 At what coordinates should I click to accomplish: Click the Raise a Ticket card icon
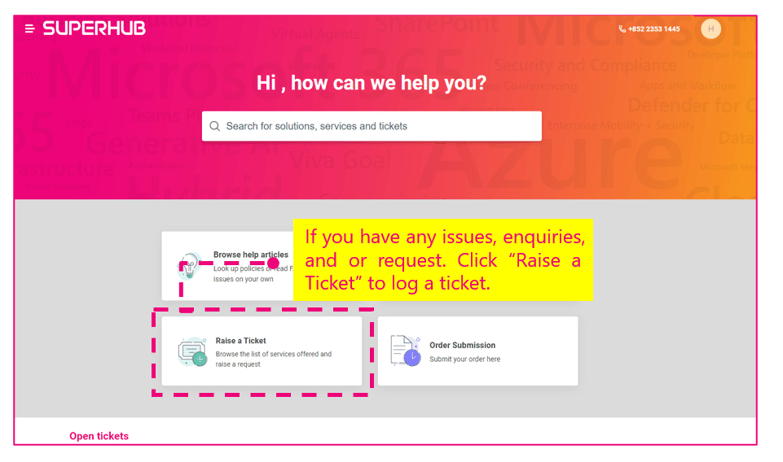193,352
